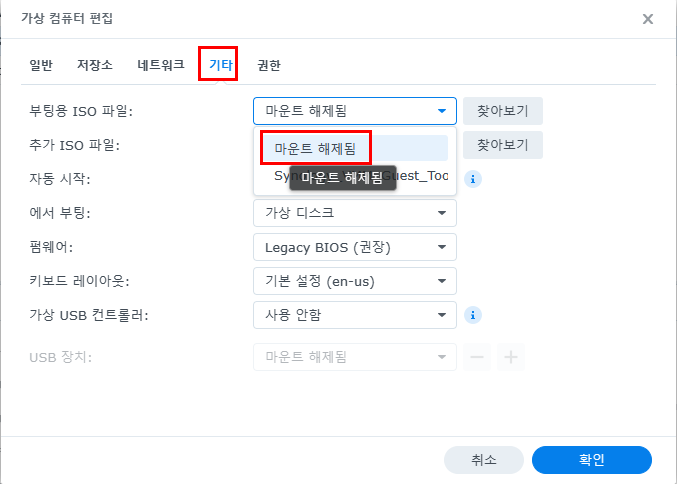The image size is (677, 484).
Task: Close the virtual machine edit dialog
Action: point(648,19)
